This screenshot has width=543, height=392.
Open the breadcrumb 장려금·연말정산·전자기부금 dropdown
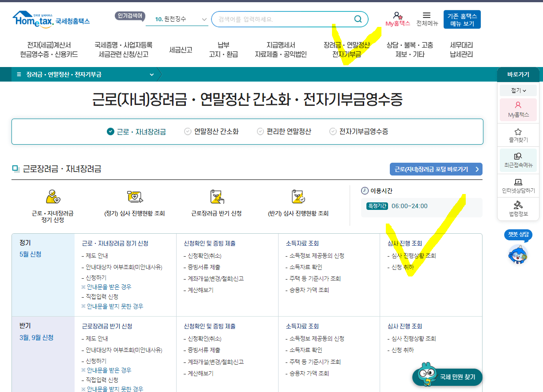coord(152,75)
